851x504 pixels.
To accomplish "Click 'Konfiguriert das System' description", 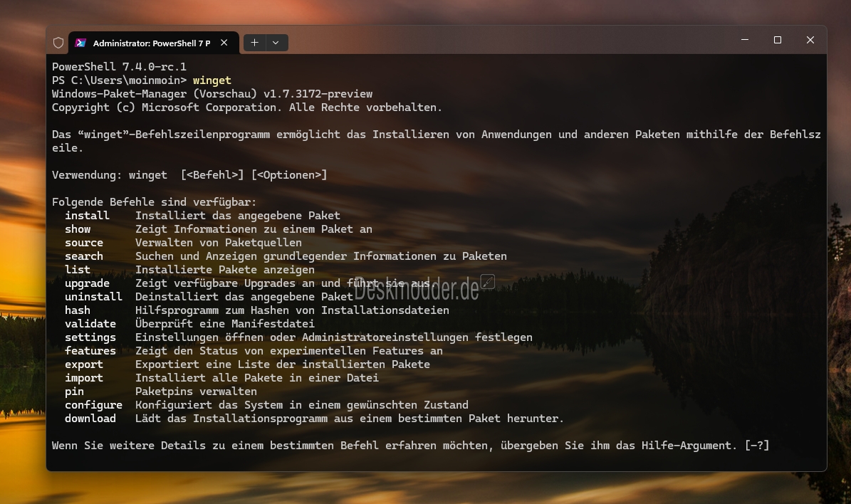I will click(x=302, y=405).
